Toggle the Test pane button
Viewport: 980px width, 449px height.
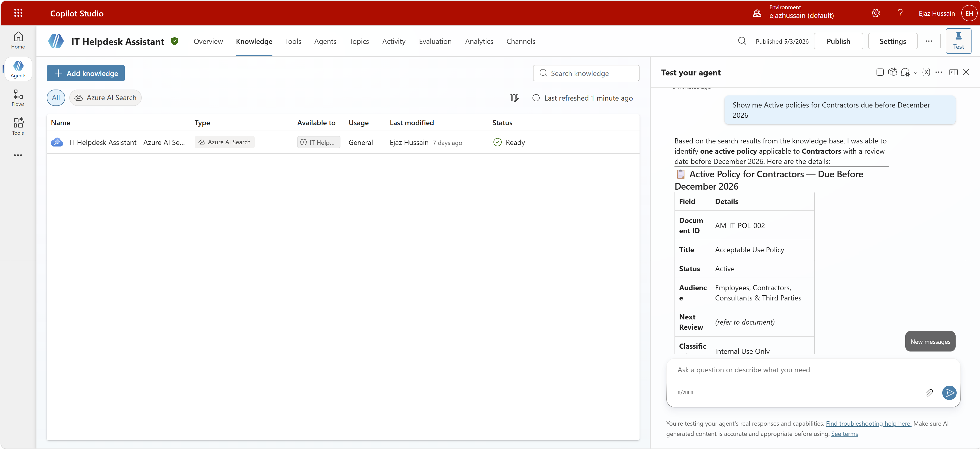[958, 41]
